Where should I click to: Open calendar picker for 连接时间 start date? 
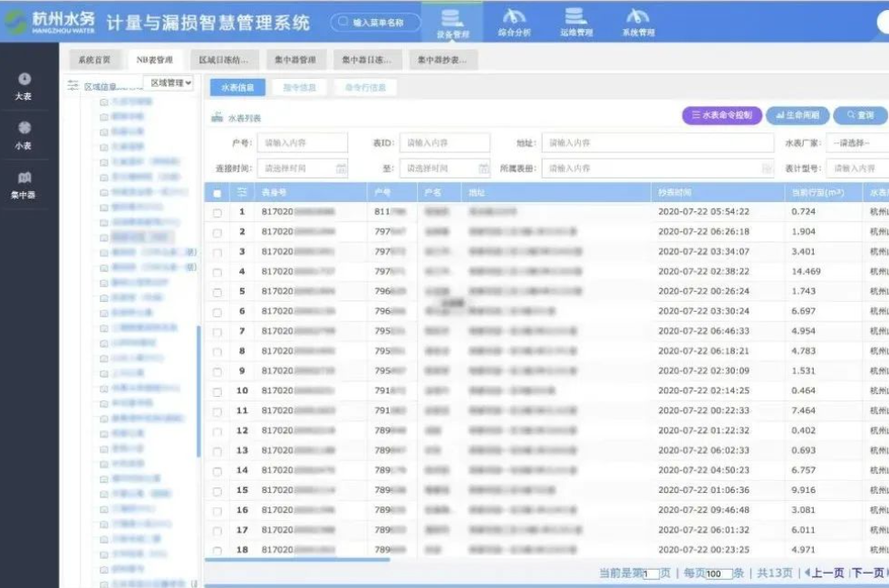(341, 169)
